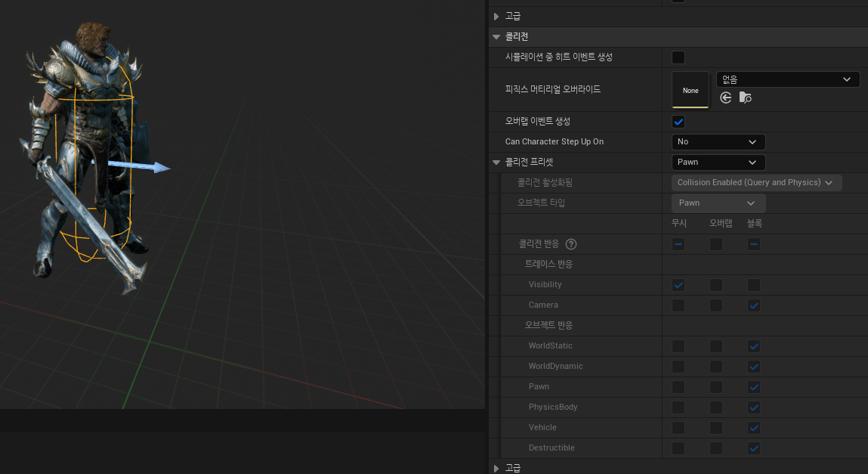Toggle WorldStatic 블록 checkbox
The height and width of the screenshot is (474, 868).
coord(753,347)
